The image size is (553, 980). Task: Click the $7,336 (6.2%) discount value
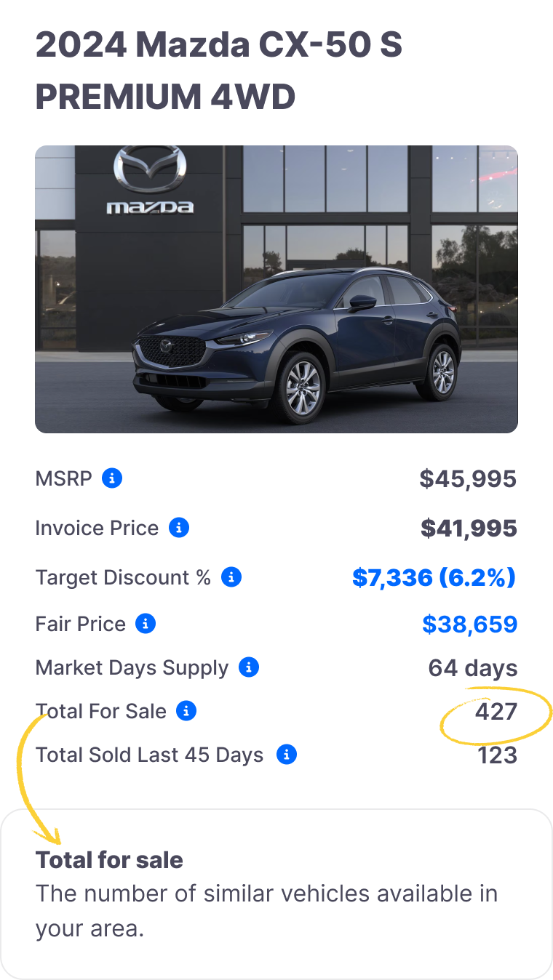[434, 577]
